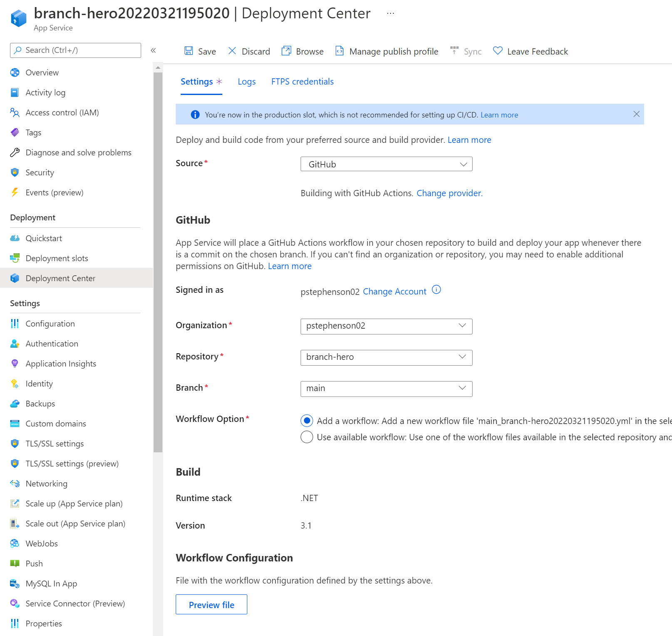Click the Backups cloud icon
Screen dimensions: 672x636
15,404
